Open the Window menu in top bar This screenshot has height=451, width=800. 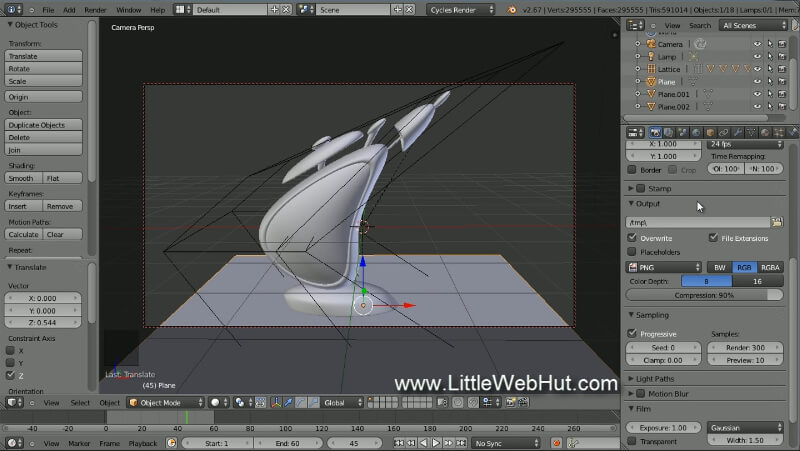tap(128, 9)
